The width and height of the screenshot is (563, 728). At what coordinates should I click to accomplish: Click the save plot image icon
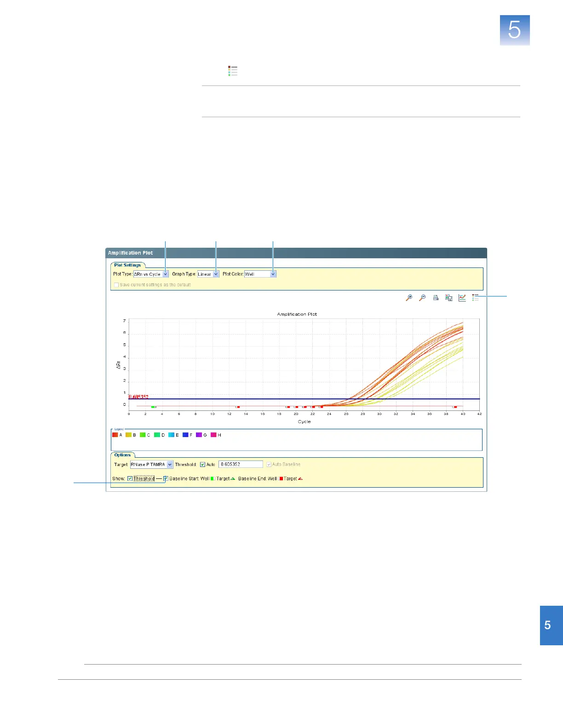449,298
